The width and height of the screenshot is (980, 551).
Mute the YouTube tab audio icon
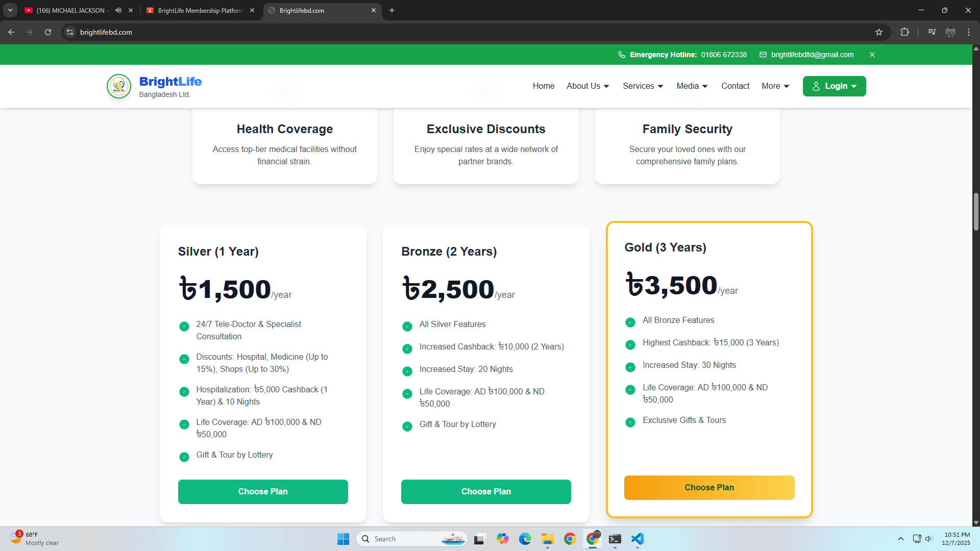coord(118,10)
